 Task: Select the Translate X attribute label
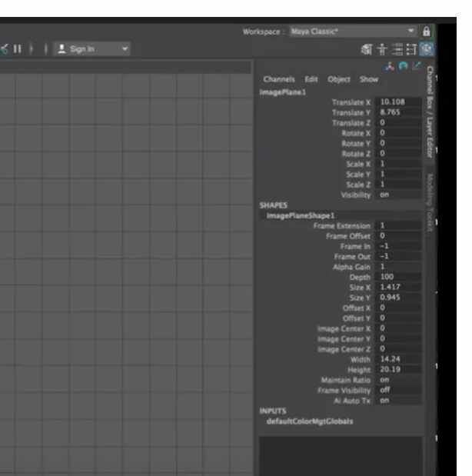tap(351, 102)
